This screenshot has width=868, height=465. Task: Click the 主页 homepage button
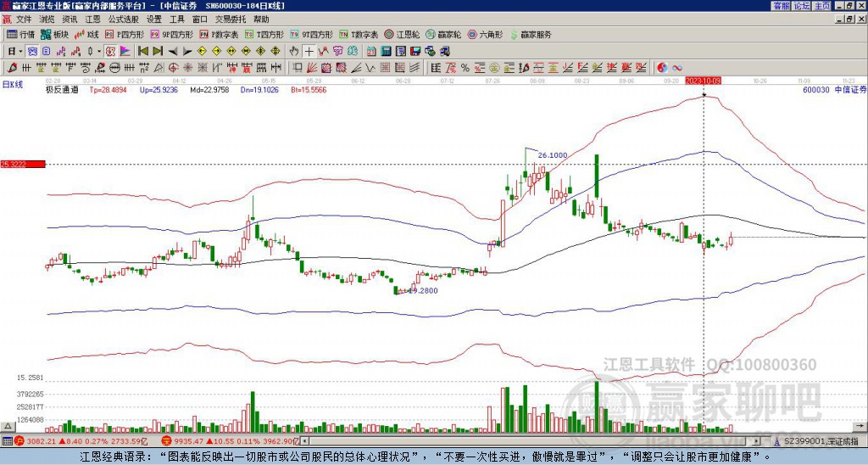tap(822, 6)
